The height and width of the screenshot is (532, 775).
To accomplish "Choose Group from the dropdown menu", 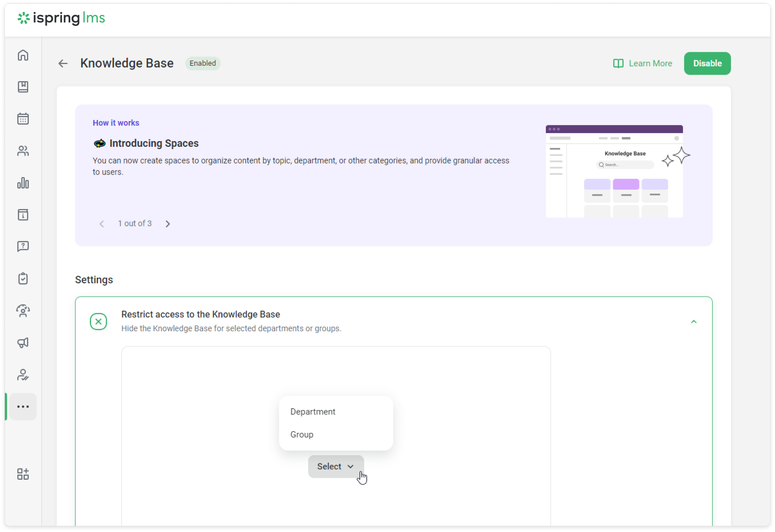I will pos(302,434).
